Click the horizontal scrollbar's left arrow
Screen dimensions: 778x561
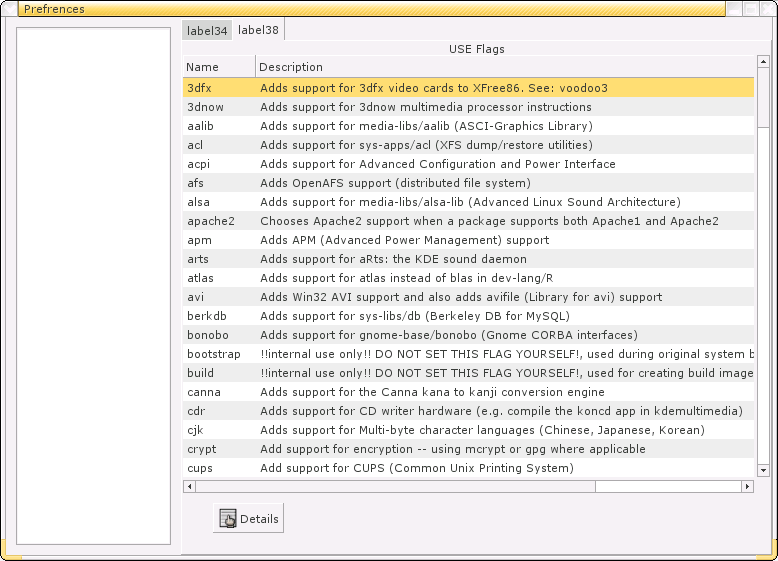pyautogui.click(x=189, y=487)
